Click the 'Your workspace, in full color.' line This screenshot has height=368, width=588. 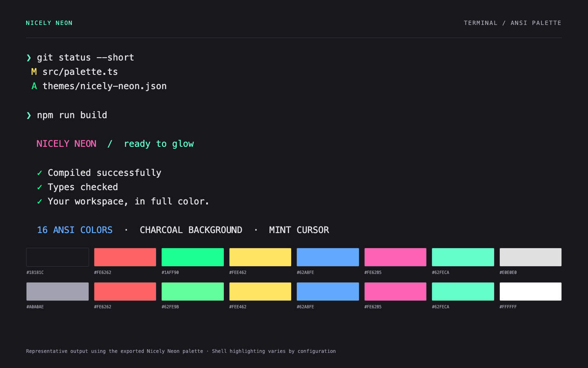click(129, 202)
